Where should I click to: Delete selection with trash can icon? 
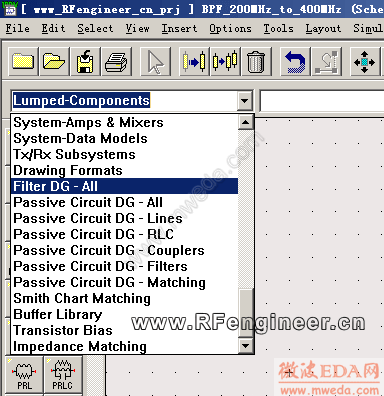pyautogui.click(x=256, y=62)
